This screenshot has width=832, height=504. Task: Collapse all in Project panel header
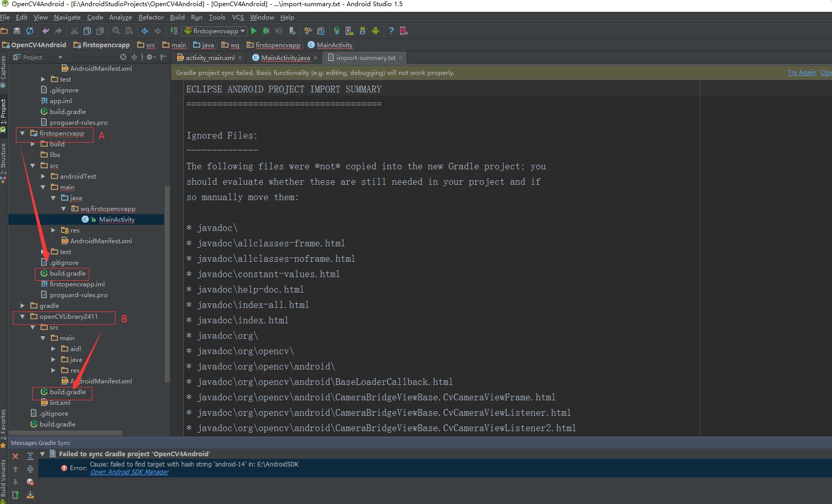tap(134, 57)
